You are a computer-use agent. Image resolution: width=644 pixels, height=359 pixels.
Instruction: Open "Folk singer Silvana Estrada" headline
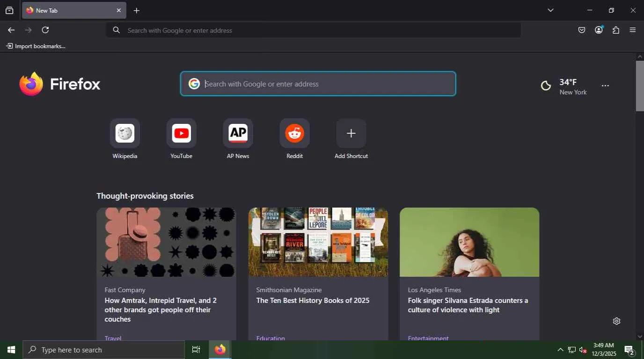pyautogui.click(x=468, y=305)
